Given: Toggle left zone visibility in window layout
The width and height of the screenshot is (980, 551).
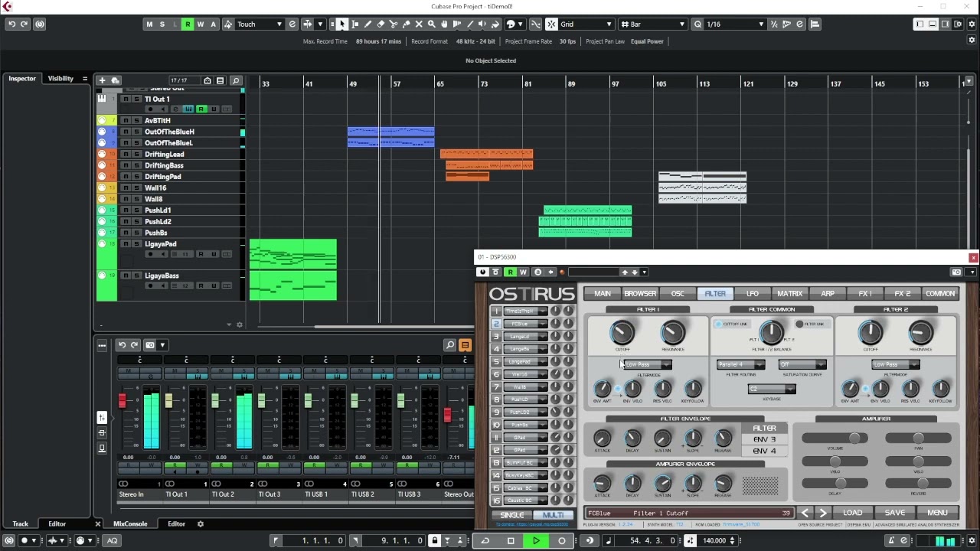Looking at the screenshot, I should (x=920, y=24).
